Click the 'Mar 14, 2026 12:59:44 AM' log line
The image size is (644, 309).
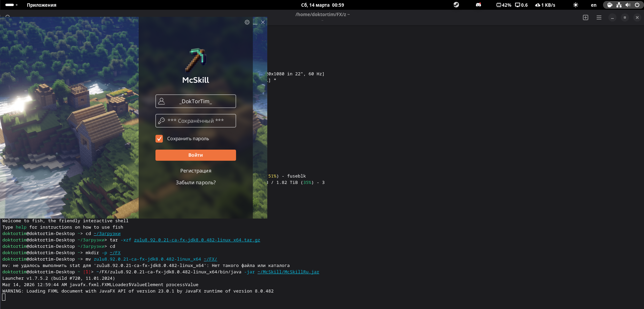coord(100,285)
